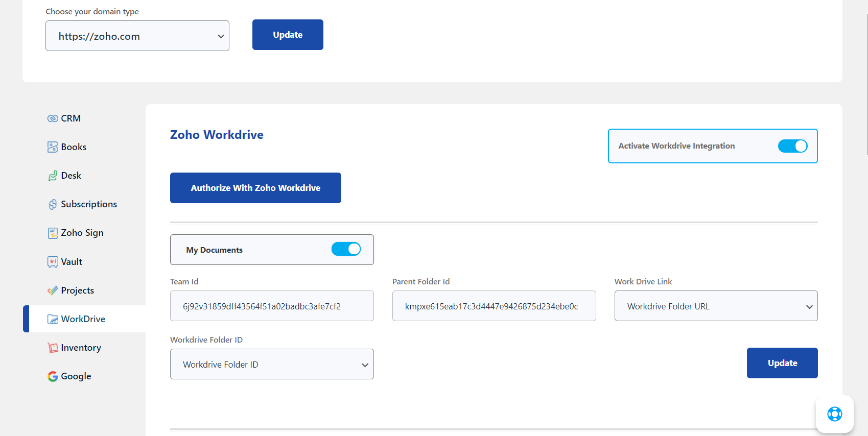Switch to the Desk tab
This screenshot has width=868, height=436.
coord(84,176)
